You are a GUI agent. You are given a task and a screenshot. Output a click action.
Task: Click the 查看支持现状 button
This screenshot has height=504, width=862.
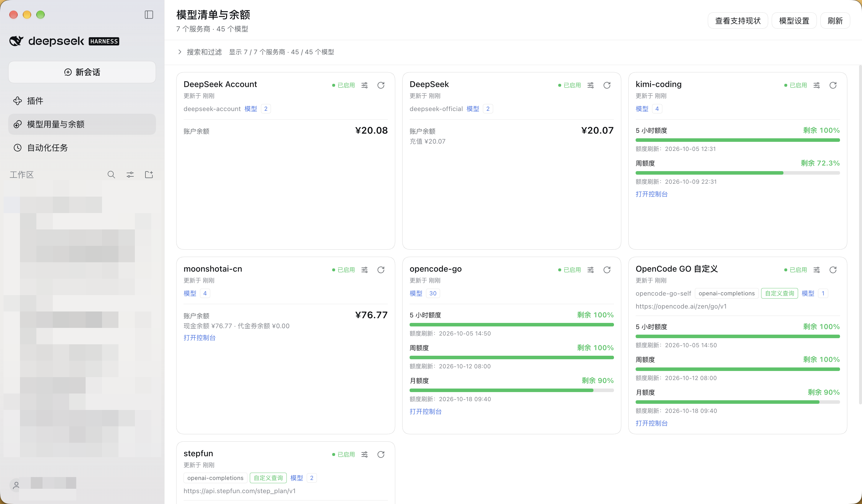(x=737, y=21)
